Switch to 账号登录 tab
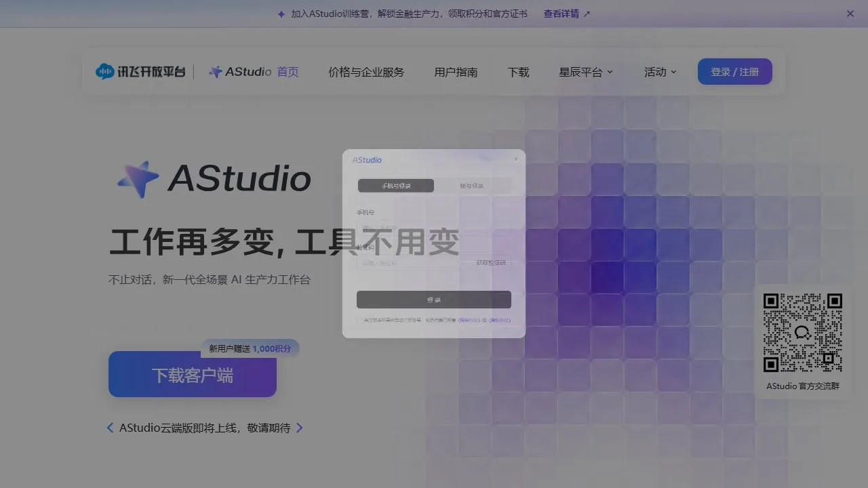Image resolution: width=868 pixels, height=488 pixels. coord(471,186)
